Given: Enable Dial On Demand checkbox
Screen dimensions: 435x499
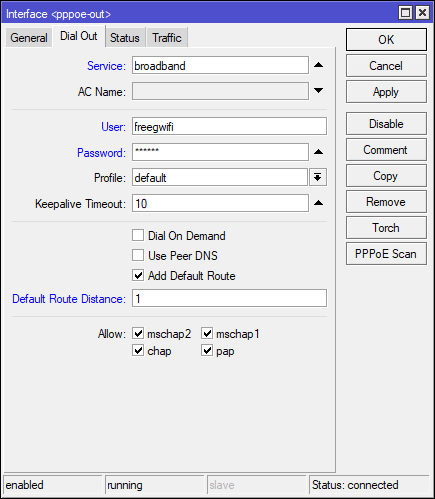Looking at the screenshot, I should click(x=138, y=235).
